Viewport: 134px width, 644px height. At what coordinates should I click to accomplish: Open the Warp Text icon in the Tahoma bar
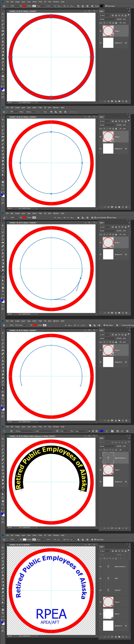[107, 431]
